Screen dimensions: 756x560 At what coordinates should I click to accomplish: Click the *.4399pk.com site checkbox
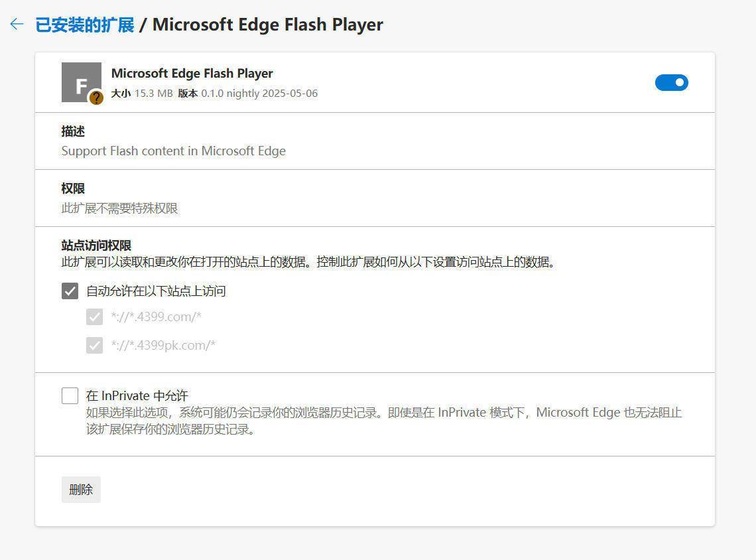point(94,346)
